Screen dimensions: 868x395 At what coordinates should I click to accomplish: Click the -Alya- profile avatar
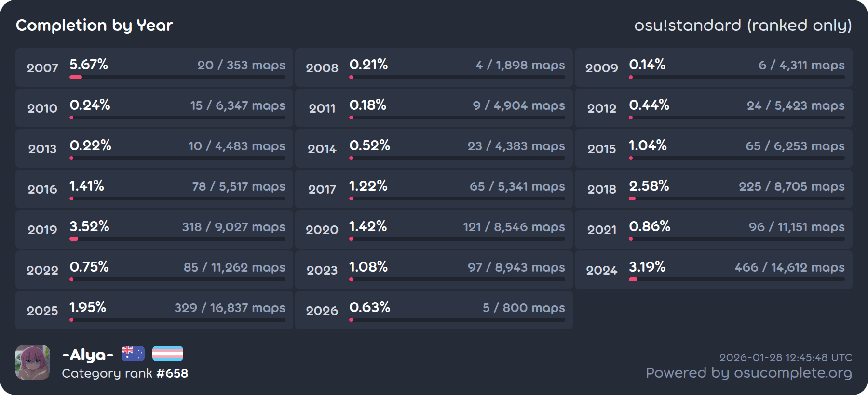[x=33, y=362]
